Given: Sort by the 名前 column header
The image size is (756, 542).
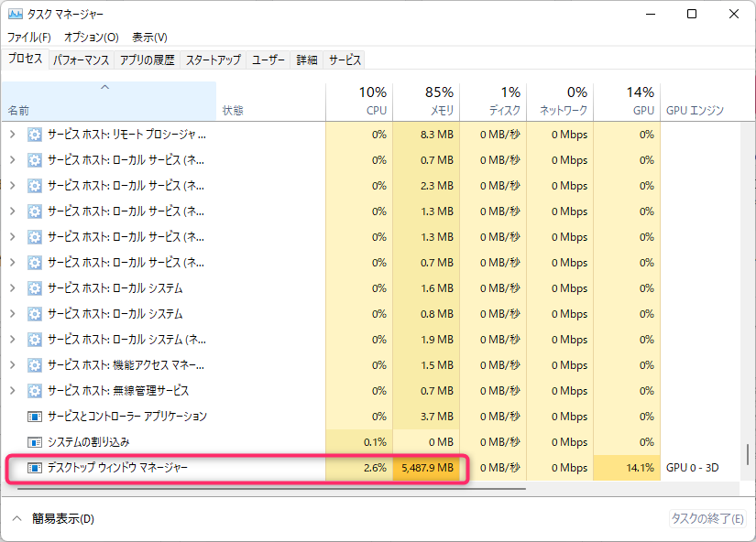Looking at the screenshot, I should coord(109,102).
